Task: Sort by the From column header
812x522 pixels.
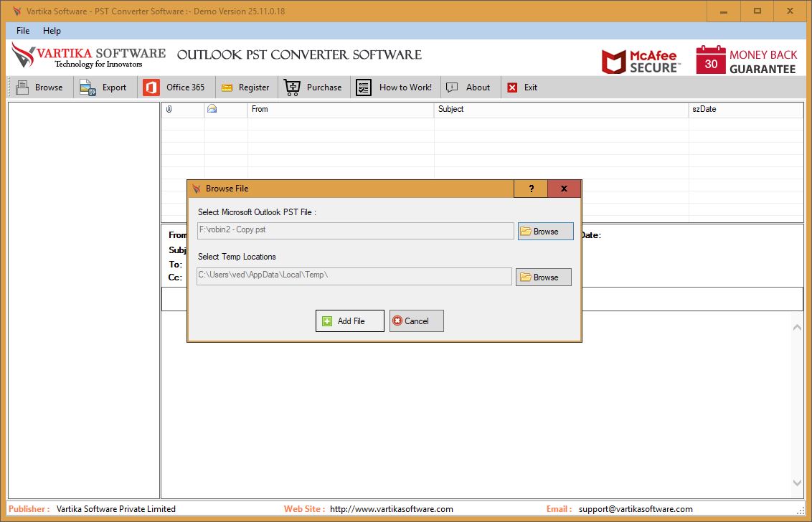Action: point(341,109)
